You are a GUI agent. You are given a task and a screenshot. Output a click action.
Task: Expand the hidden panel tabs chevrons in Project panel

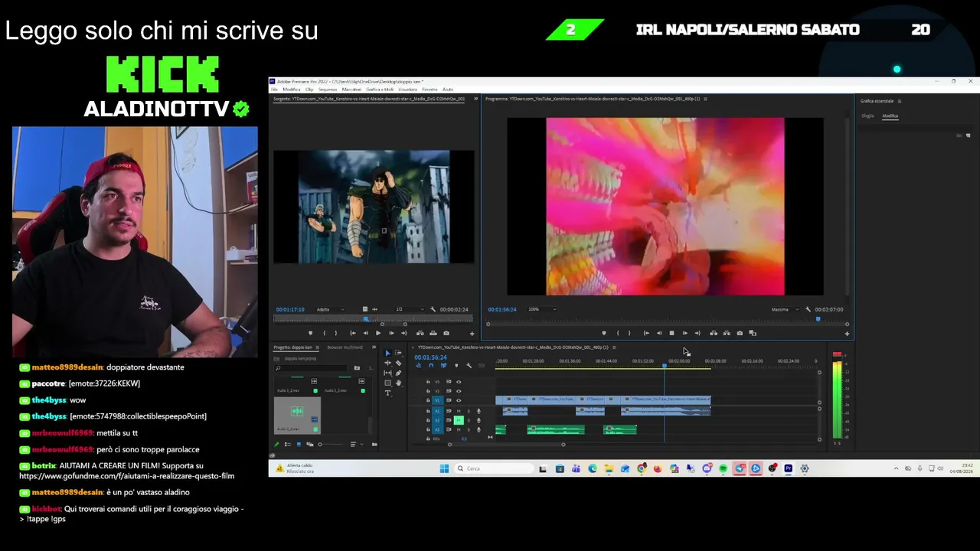[374, 347]
